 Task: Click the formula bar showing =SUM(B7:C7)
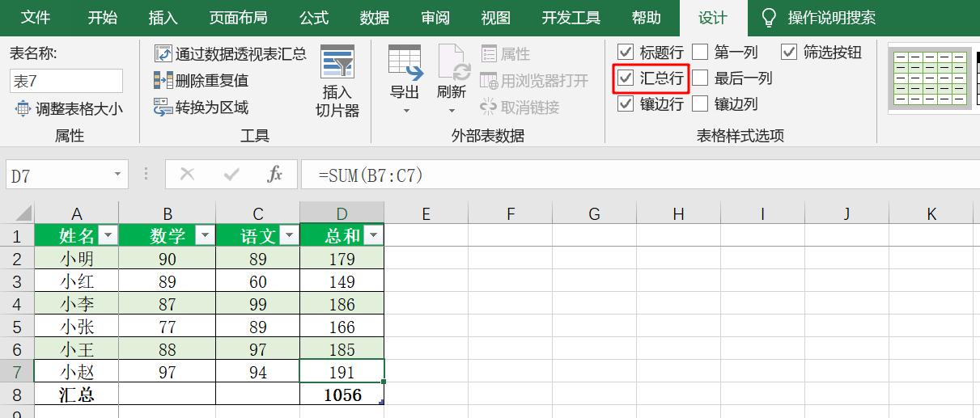[x=639, y=175]
